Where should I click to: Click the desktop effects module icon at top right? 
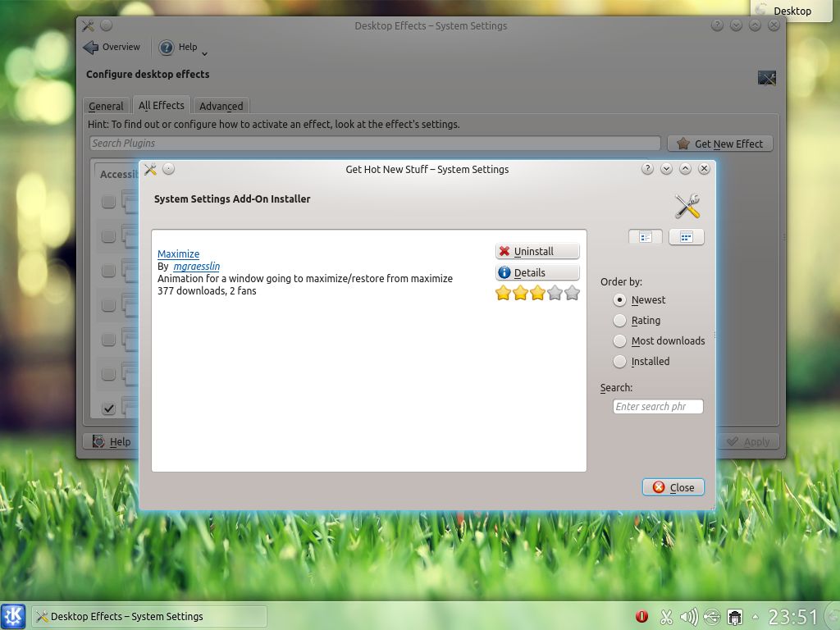tap(767, 78)
